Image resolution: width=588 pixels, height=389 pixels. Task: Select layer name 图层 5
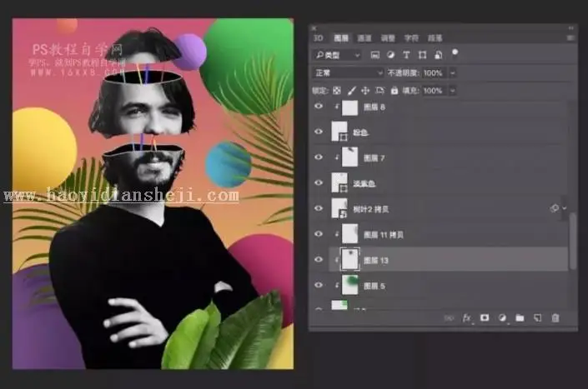[x=374, y=286]
